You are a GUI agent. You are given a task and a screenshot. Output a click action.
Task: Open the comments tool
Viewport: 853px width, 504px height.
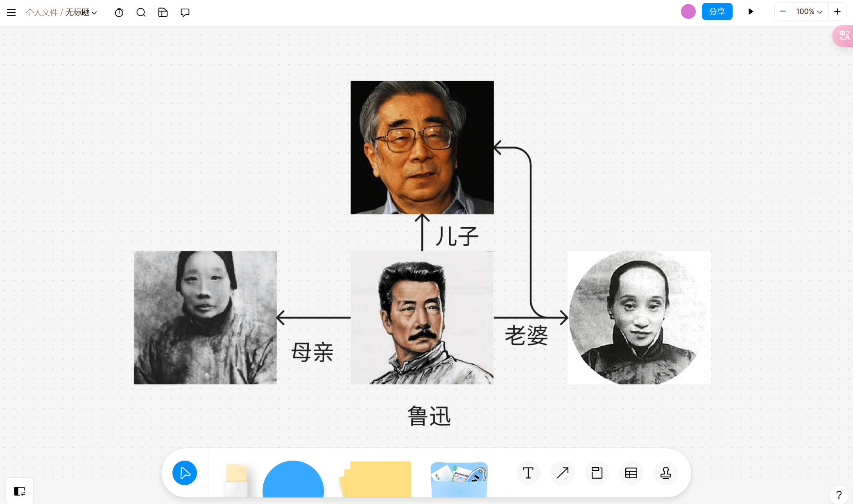[x=185, y=12]
